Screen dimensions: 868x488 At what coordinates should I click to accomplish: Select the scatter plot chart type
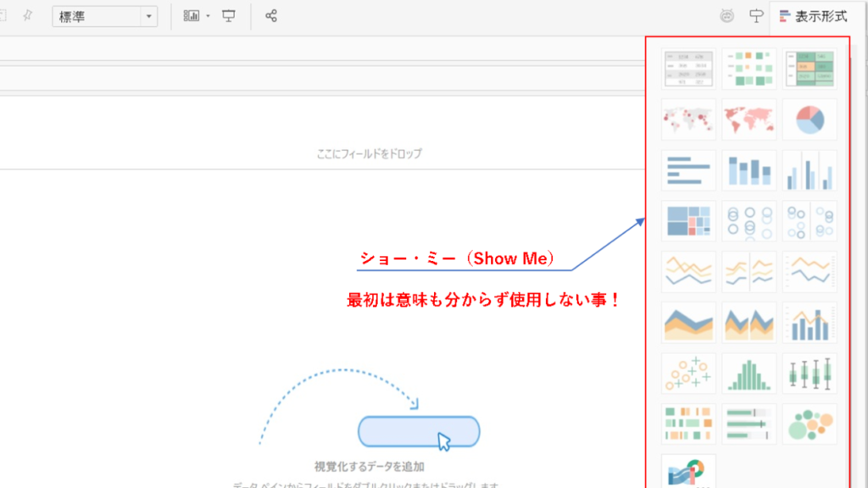688,374
